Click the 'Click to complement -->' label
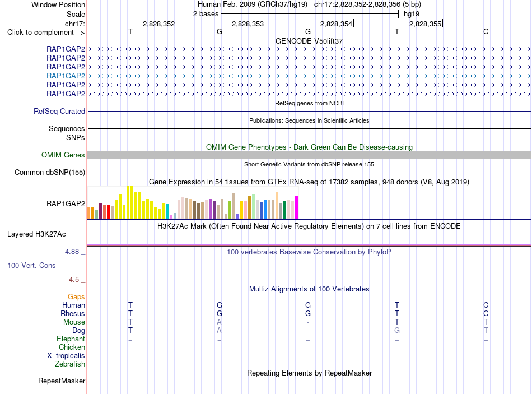532x394 pixels. point(46,33)
